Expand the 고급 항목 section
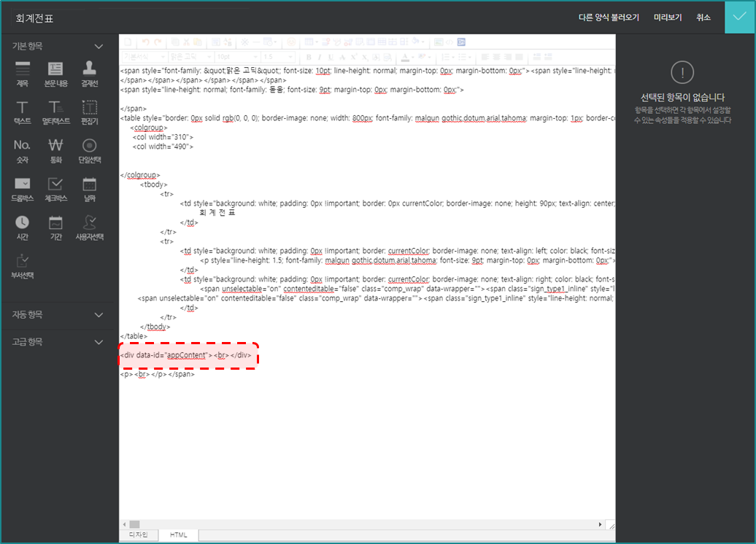This screenshot has width=756, height=544. [x=99, y=342]
